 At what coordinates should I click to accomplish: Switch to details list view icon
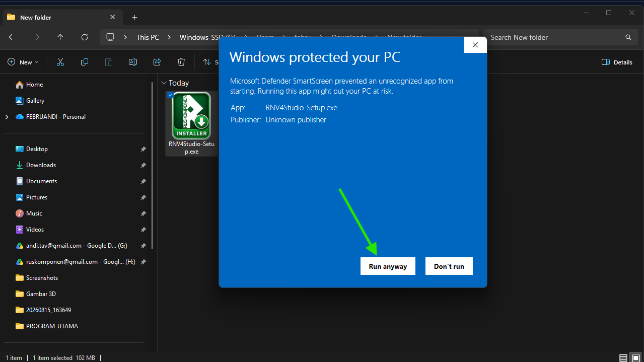click(x=623, y=358)
